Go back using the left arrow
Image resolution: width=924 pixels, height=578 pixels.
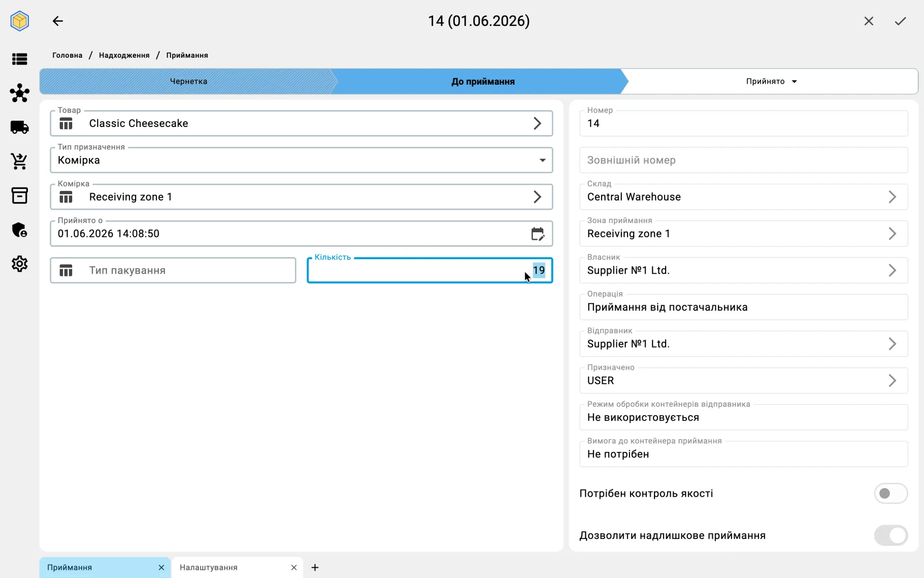coord(58,21)
